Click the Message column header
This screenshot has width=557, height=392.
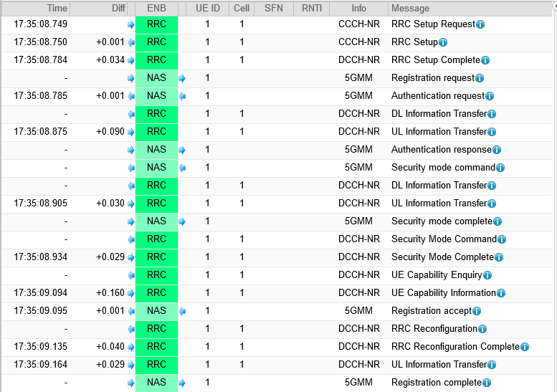click(x=470, y=9)
